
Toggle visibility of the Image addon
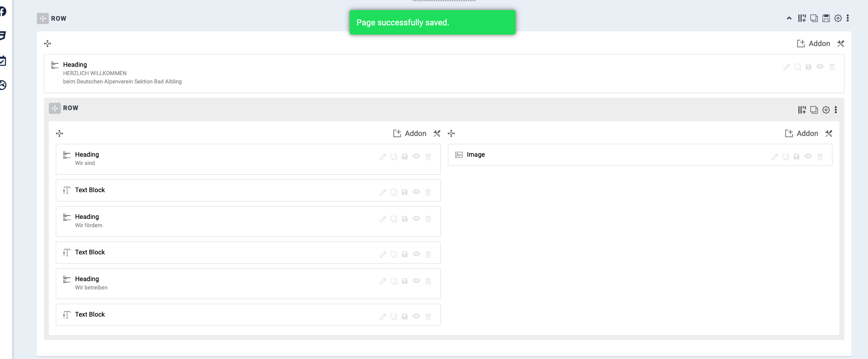click(808, 157)
